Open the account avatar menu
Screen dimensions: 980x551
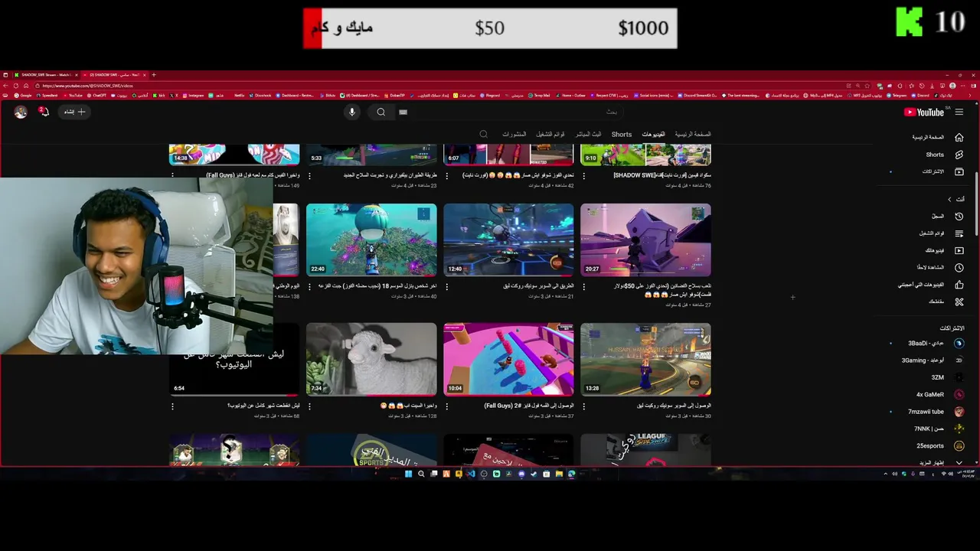[x=21, y=112]
